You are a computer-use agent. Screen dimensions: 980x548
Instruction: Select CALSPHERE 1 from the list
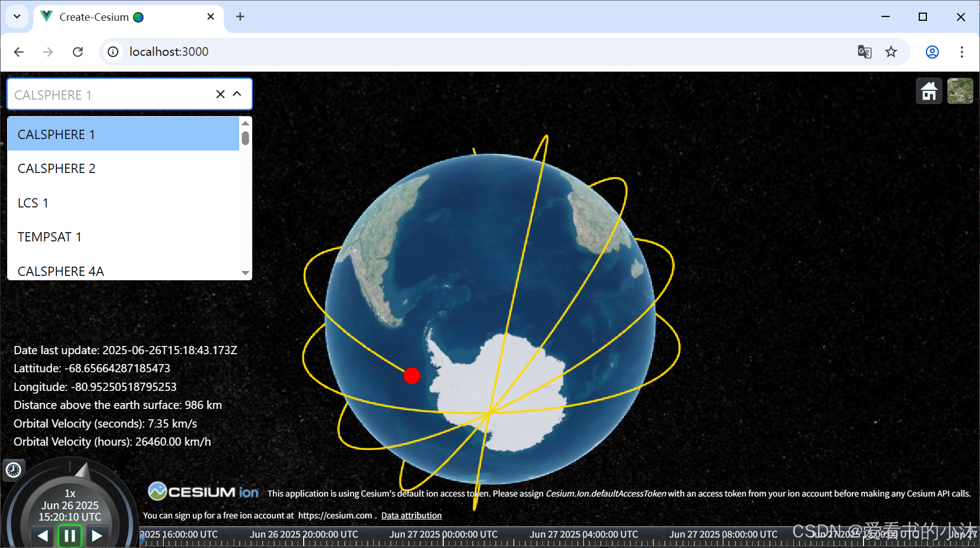point(124,134)
